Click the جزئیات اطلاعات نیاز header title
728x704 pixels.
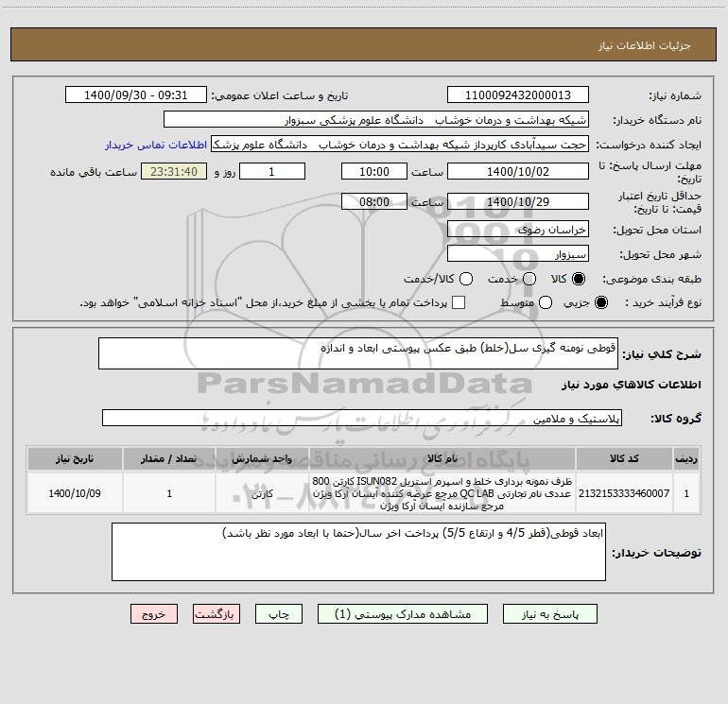pyautogui.click(x=645, y=45)
